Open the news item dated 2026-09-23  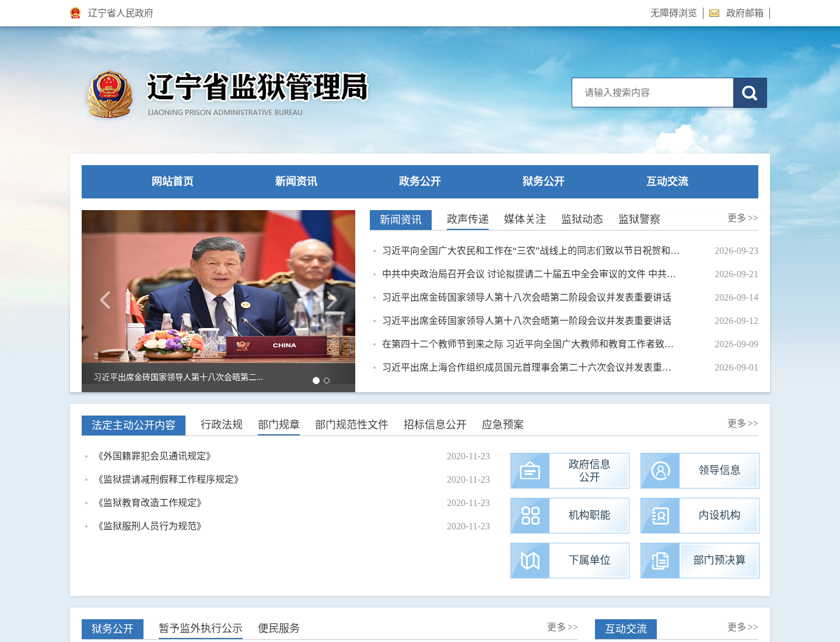click(531, 250)
